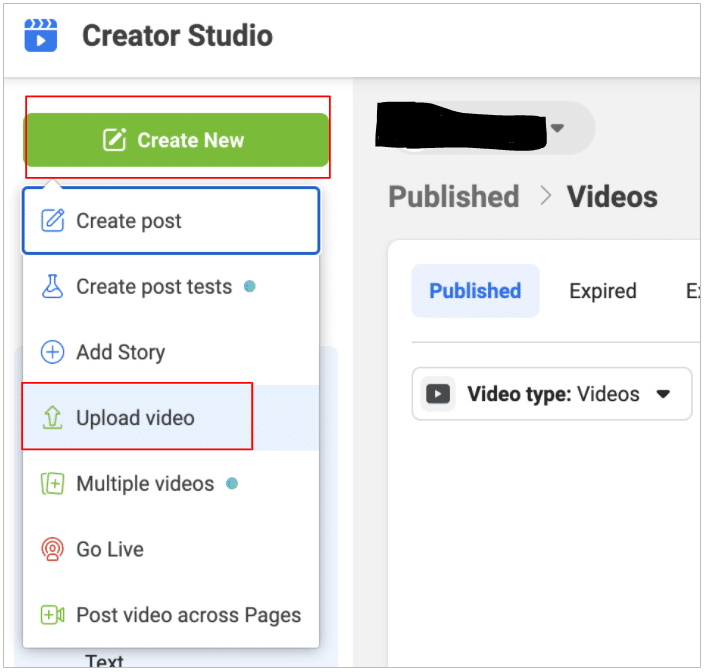Open the Video type: Videos dropdown
This screenshot has width=704, height=672.
(552, 394)
